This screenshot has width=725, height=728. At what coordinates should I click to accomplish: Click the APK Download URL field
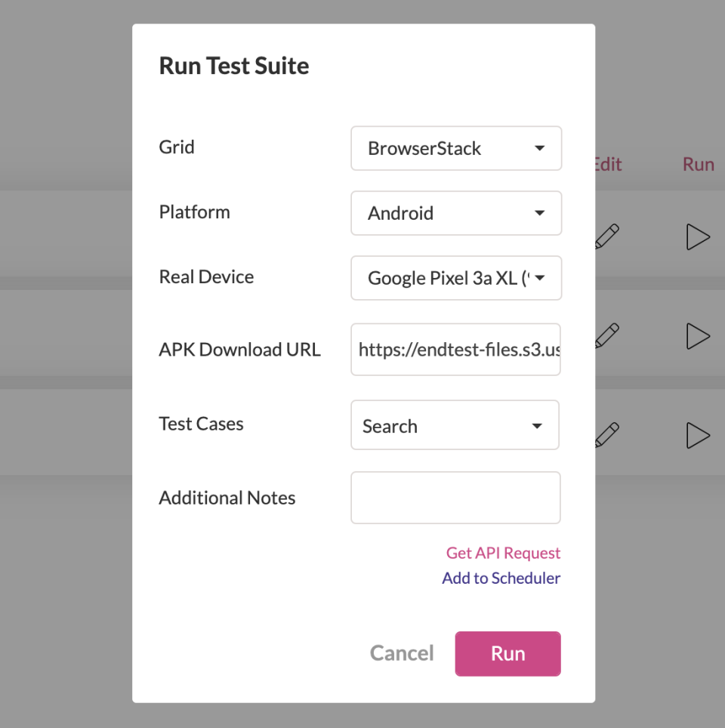pyautogui.click(x=456, y=349)
